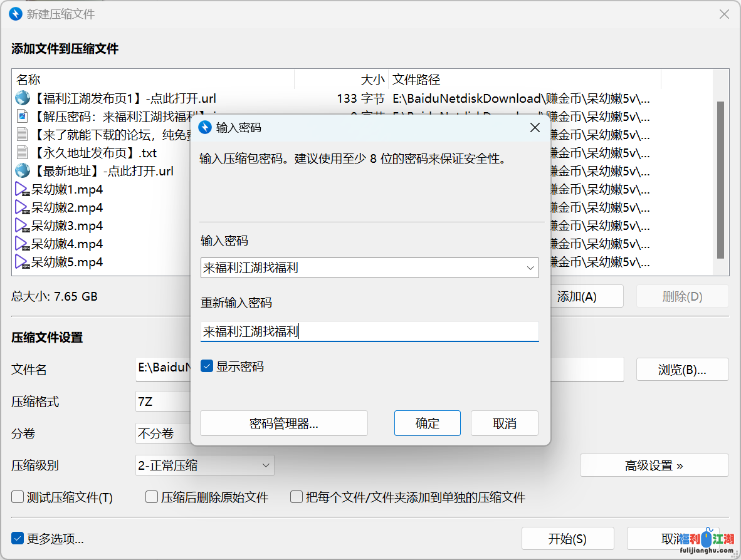Click the shortcut icon of the 【解压密码】 file

23,116
